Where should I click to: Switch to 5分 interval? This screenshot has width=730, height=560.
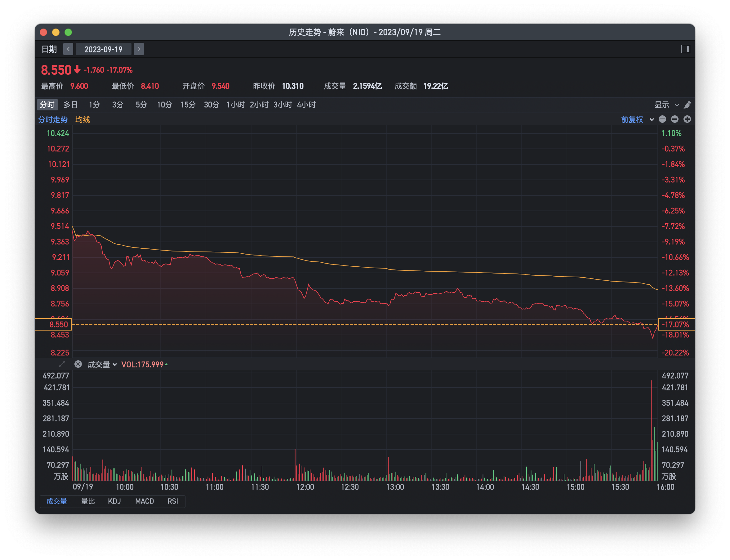click(x=141, y=105)
